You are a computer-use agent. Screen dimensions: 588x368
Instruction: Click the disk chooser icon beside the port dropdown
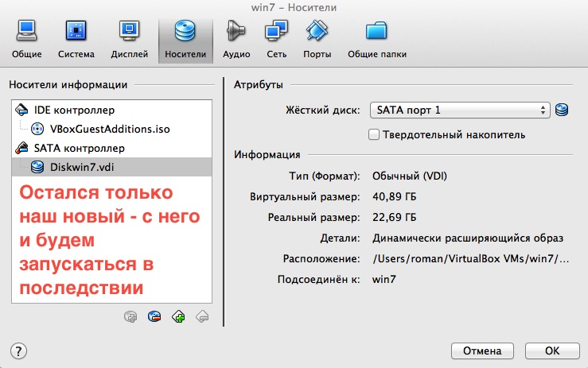tap(563, 110)
